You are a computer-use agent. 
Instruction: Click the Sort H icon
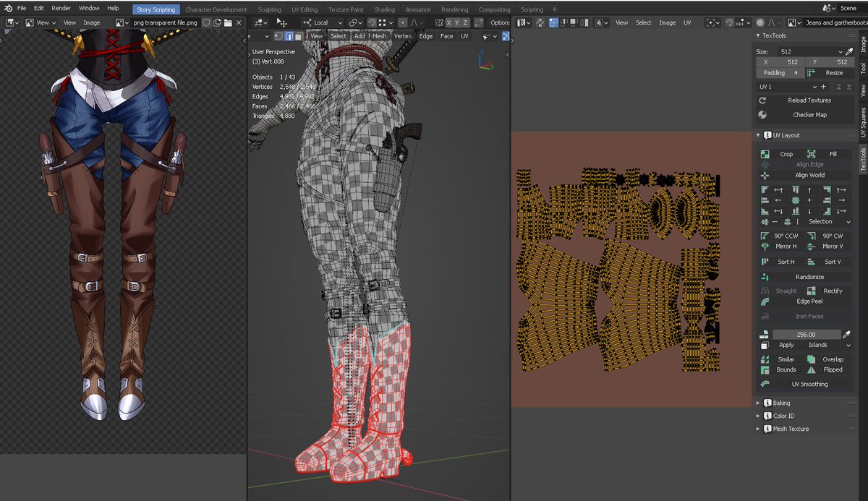pos(765,262)
